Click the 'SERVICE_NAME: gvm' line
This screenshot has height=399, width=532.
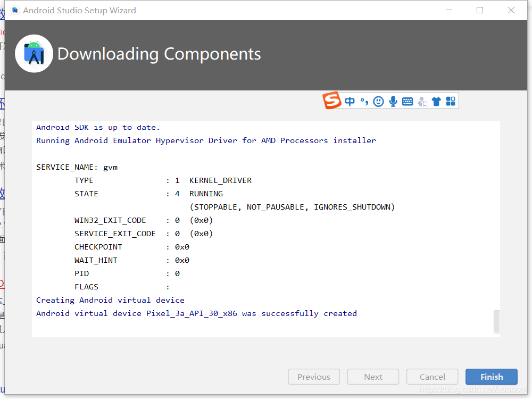click(x=77, y=167)
